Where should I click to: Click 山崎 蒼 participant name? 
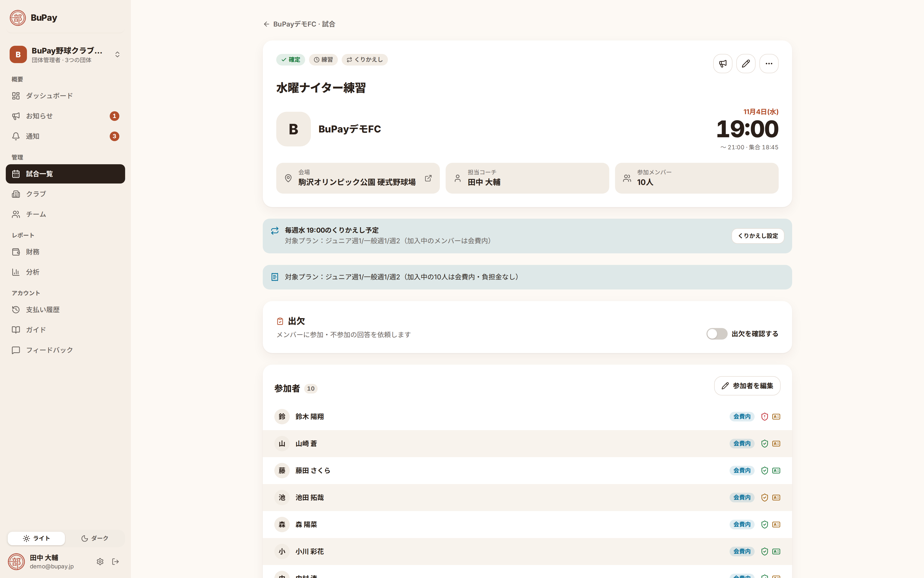coord(306,443)
